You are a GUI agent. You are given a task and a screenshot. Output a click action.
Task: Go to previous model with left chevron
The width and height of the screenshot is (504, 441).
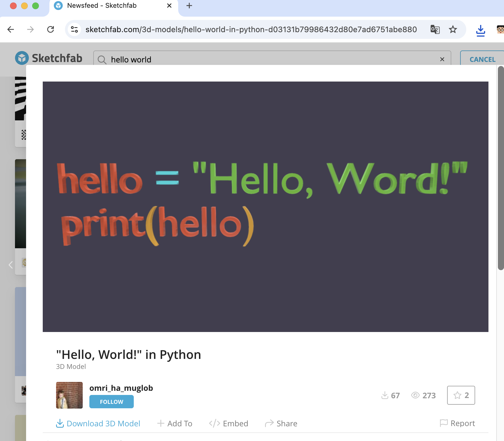pyautogui.click(x=11, y=265)
